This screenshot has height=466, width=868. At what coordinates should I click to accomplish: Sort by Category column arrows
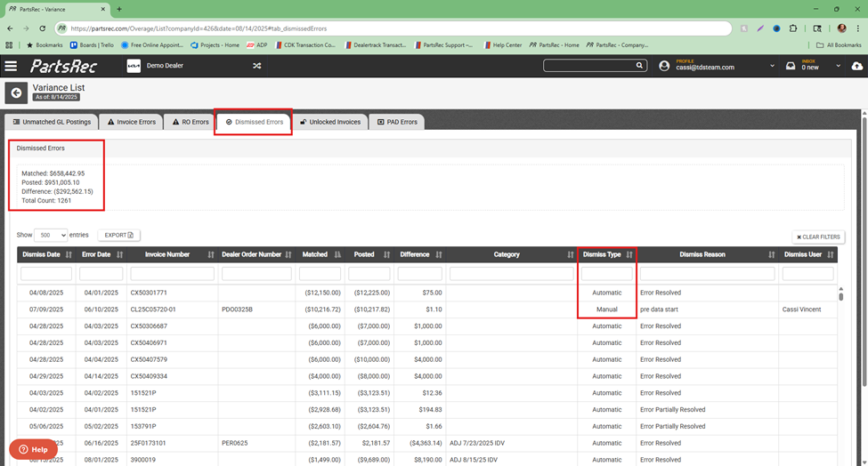click(x=571, y=255)
